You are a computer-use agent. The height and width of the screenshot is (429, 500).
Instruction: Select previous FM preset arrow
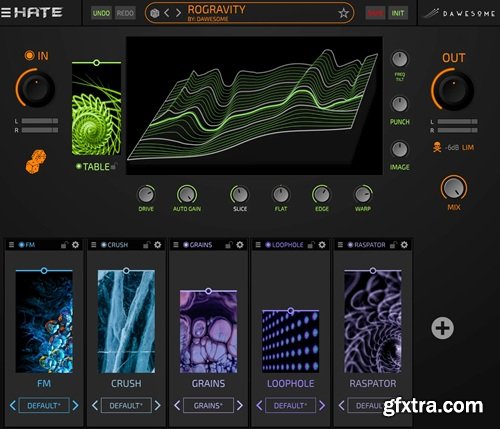pos(13,406)
